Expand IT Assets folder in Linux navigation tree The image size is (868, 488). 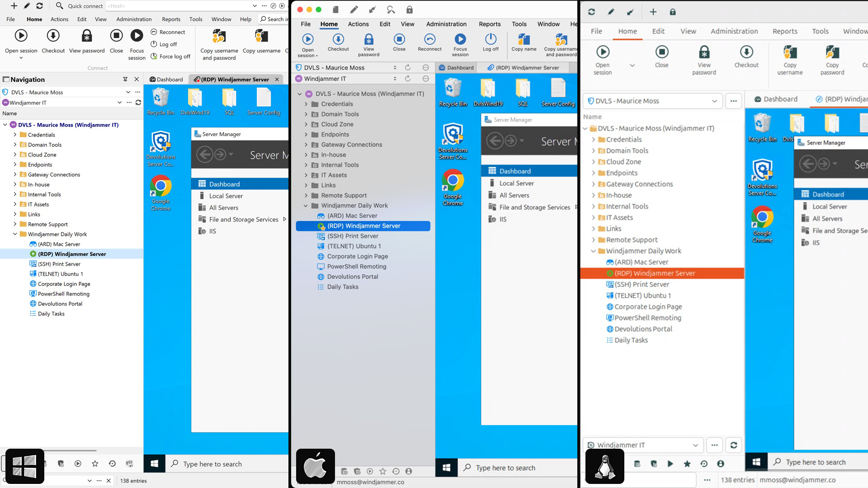(x=594, y=217)
